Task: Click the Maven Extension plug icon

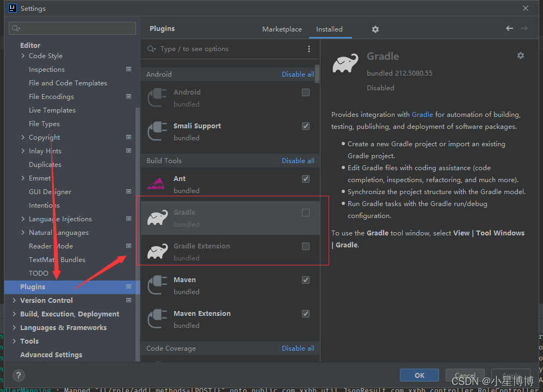Action: [x=158, y=319]
